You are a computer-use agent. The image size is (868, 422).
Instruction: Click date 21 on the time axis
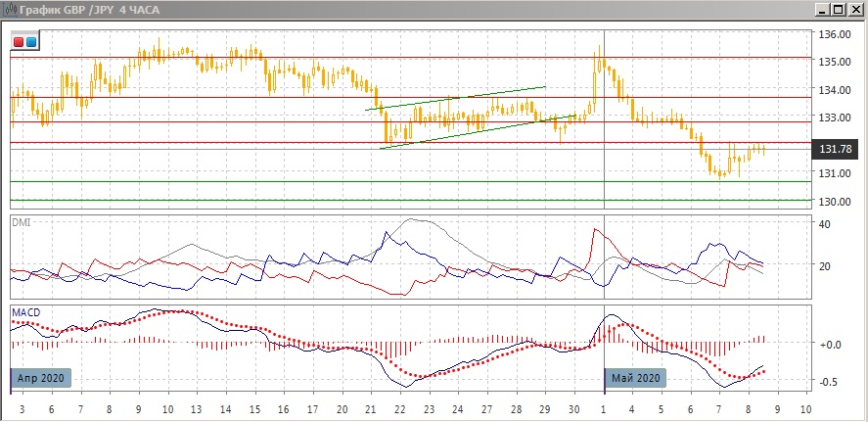coord(371,409)
